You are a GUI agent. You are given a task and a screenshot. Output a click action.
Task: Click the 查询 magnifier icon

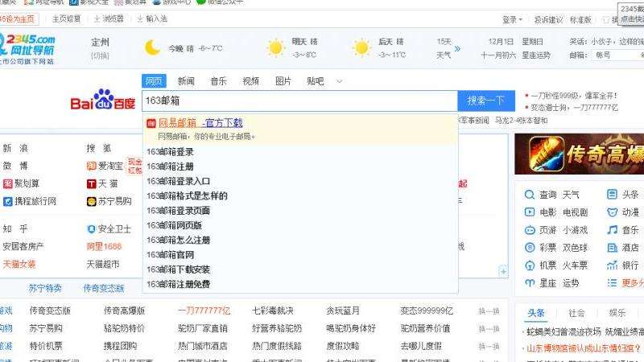(530, 195)
